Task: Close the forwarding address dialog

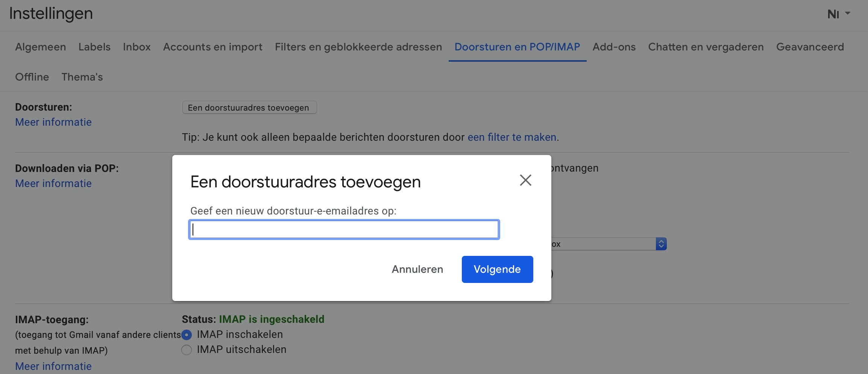Action: click(x=525, y=180)
